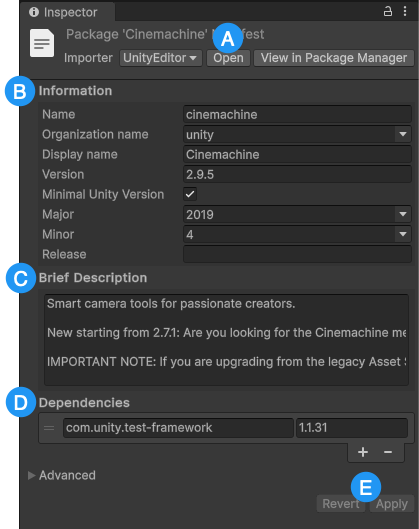Open the Organization name dropdown
This screenshot has width=419, height=529.
pos(297,134)
